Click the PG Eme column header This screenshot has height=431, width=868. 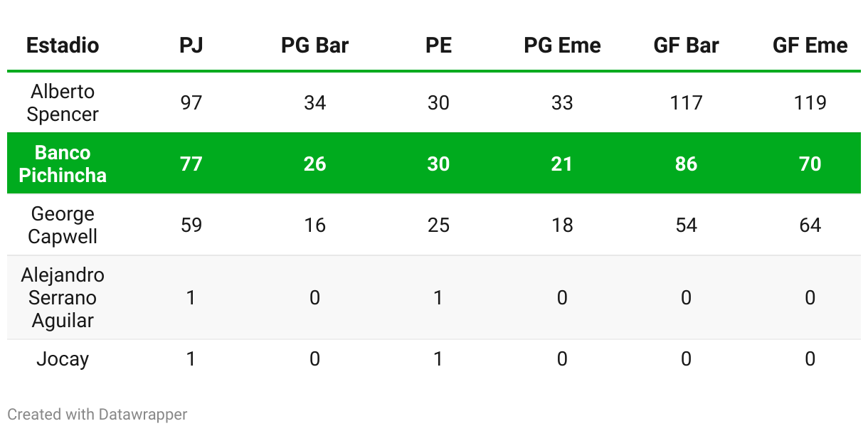pos(562,46)
